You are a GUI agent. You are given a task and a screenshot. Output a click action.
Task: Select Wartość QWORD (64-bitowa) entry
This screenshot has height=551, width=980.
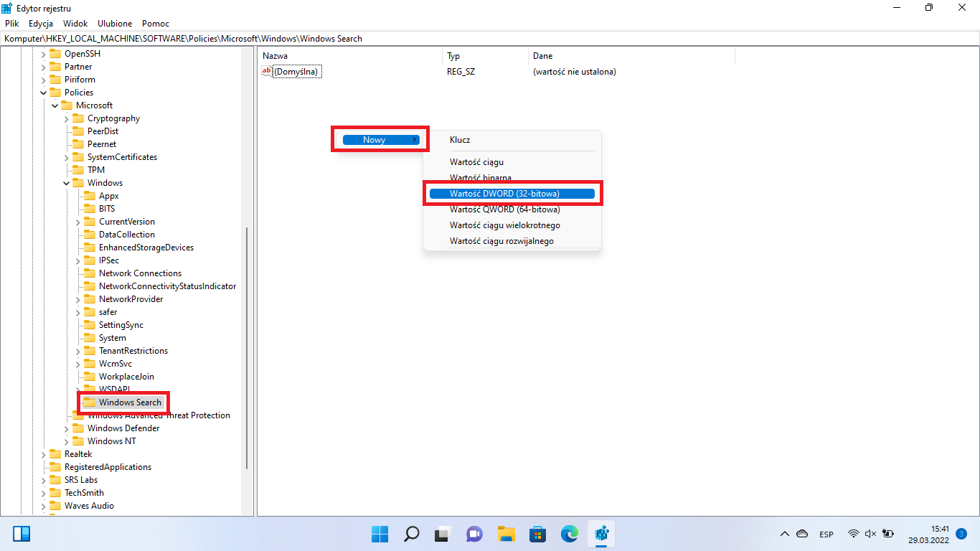pos(512,209)
